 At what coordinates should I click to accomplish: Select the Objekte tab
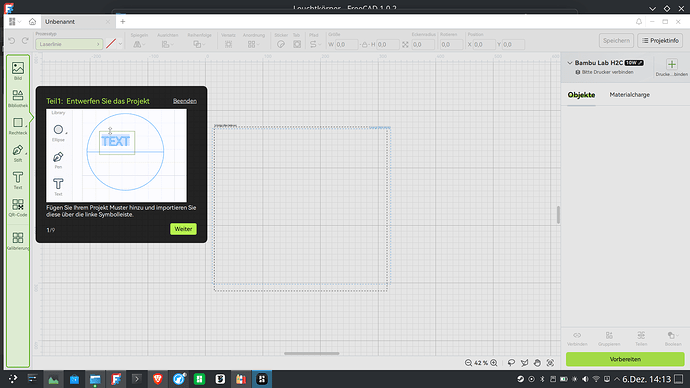[x=581, y=95]
